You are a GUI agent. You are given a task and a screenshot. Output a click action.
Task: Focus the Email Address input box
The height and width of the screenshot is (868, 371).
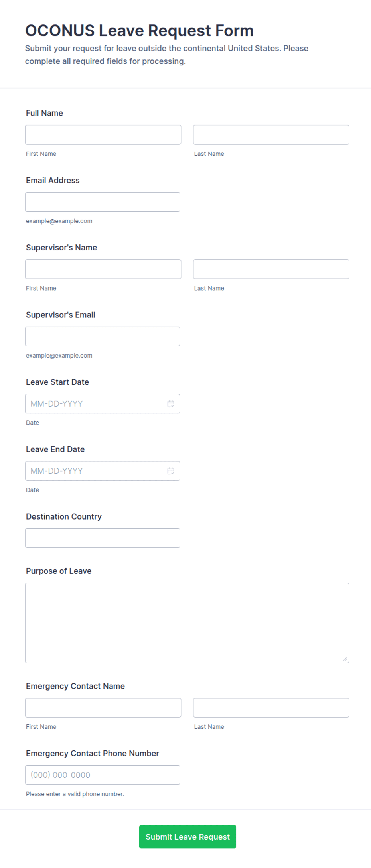point(103,202)
